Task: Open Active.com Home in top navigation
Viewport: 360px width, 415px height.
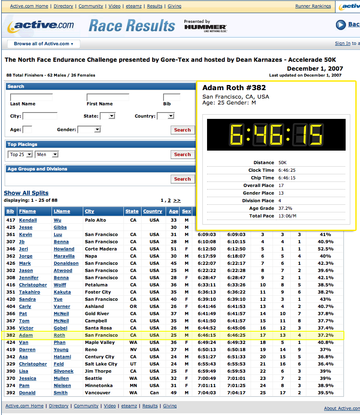Action: [x=29, y=6]
